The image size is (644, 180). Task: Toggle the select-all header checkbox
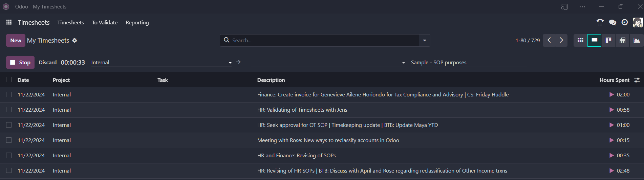(9, 80)
